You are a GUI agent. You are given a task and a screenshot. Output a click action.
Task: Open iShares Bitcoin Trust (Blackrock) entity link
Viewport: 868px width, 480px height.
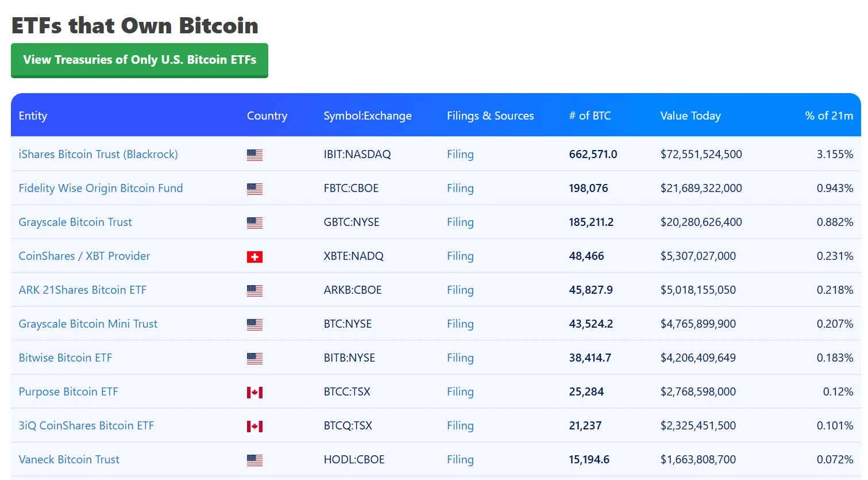pyautogui.click(x=98, y=154)
